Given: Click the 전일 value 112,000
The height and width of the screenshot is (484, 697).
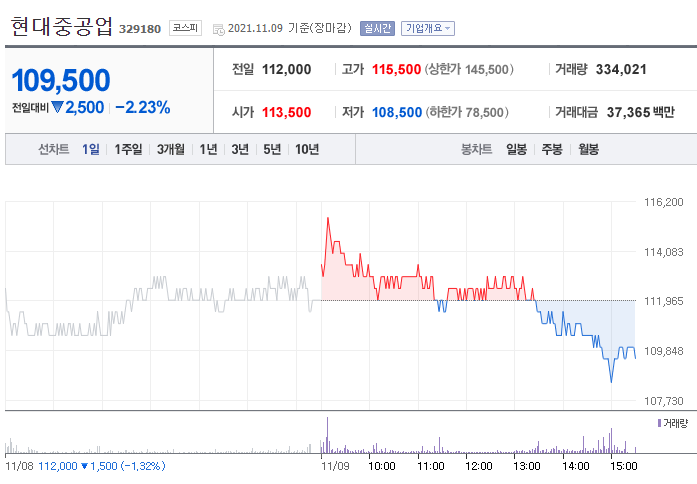Looking at the screenshot, I should coord(287,69).
